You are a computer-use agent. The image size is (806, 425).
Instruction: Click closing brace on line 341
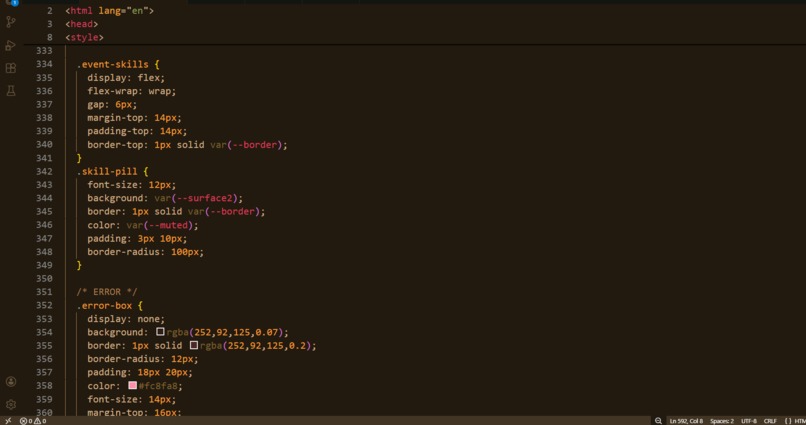[x=79, y=158]
